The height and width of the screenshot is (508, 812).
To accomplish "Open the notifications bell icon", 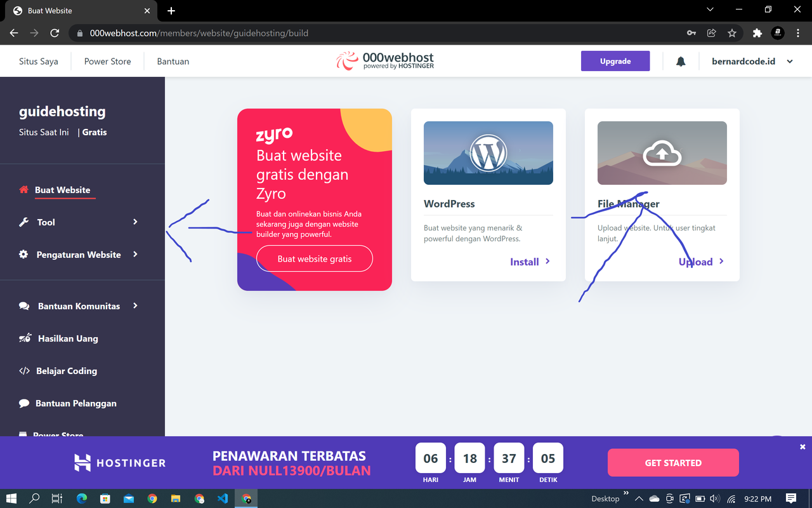I will pos(681,62).
